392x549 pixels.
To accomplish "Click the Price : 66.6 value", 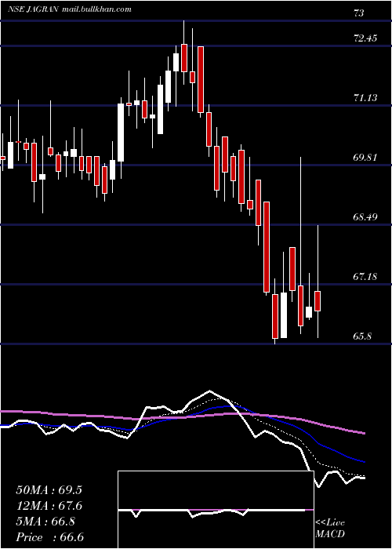I will 49,537.
